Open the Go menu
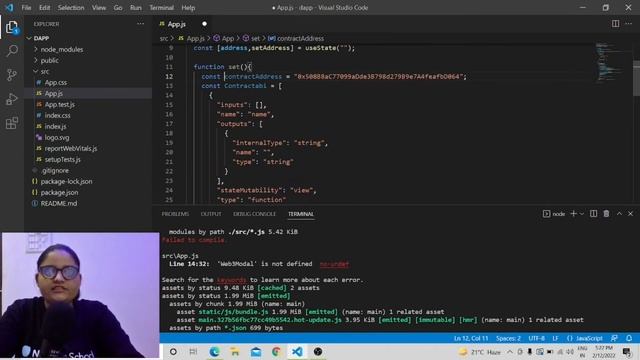The width and height of the screenshot is (640, 360). 118,8
